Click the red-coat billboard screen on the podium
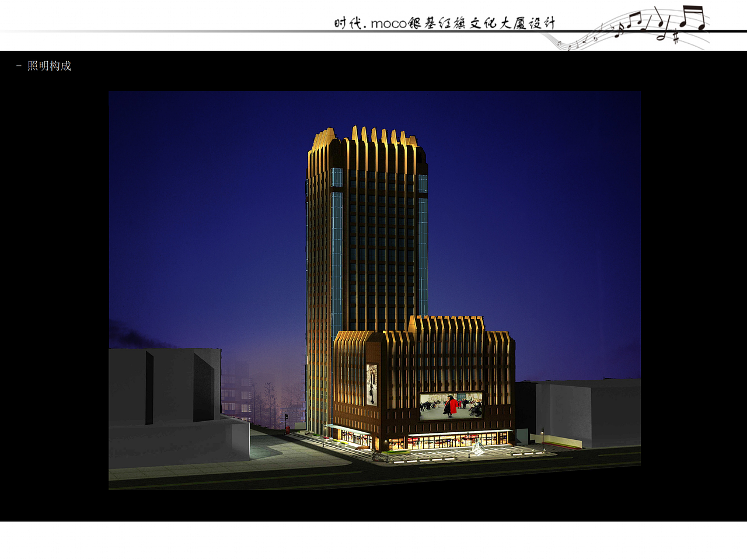This screenshot has height=560, width=747. [451, 405]
